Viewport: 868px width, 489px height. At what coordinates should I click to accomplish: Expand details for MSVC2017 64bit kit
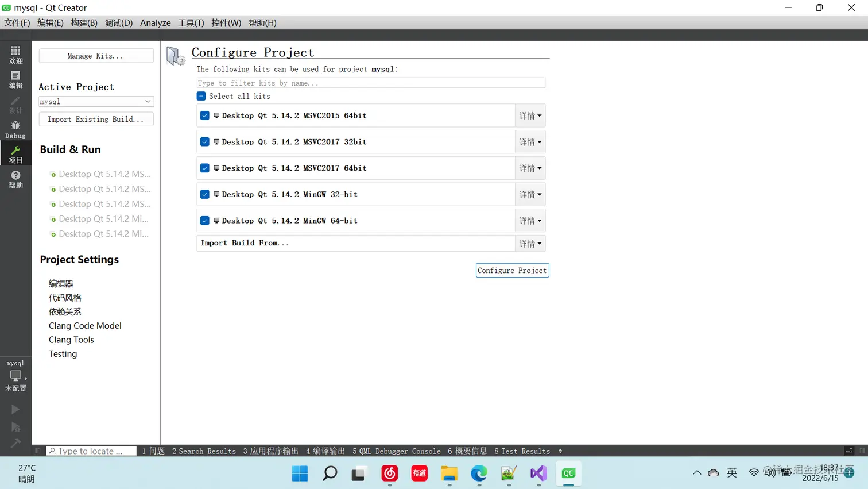[530, 168]
